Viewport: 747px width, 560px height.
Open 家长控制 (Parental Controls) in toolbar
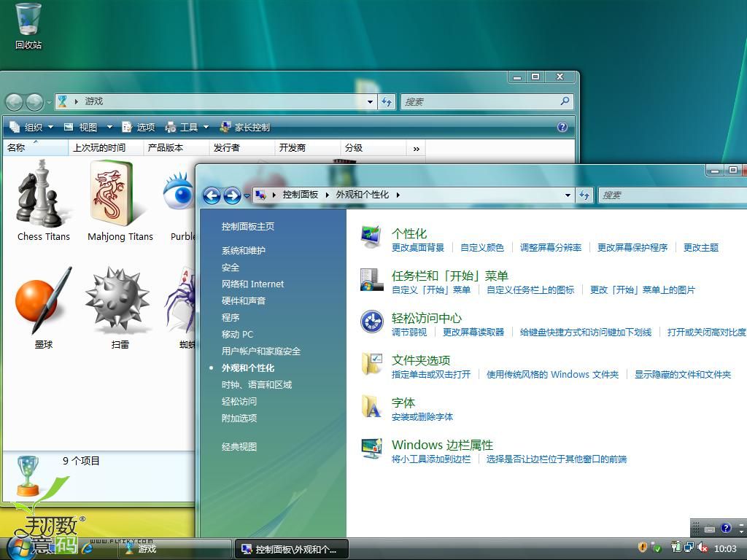point(245,127)
